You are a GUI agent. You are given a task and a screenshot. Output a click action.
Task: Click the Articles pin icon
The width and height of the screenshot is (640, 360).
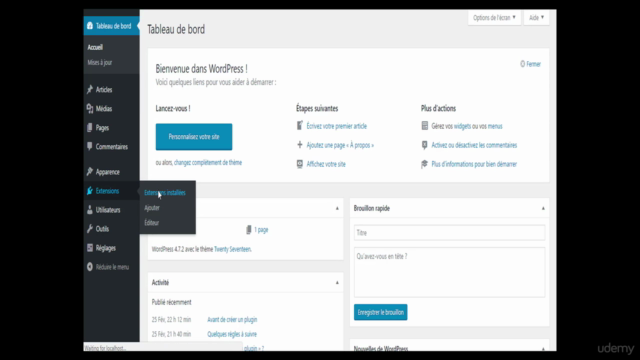click(90, 89)
